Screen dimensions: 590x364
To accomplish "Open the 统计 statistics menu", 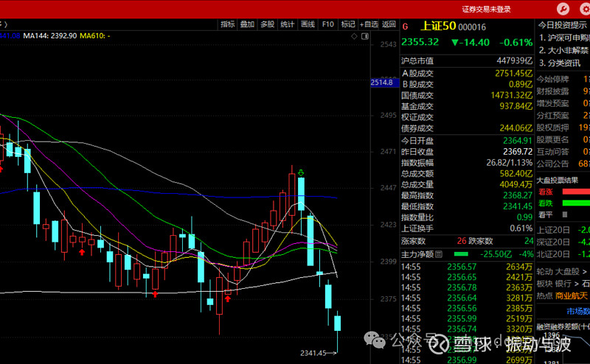I will 287,24.
